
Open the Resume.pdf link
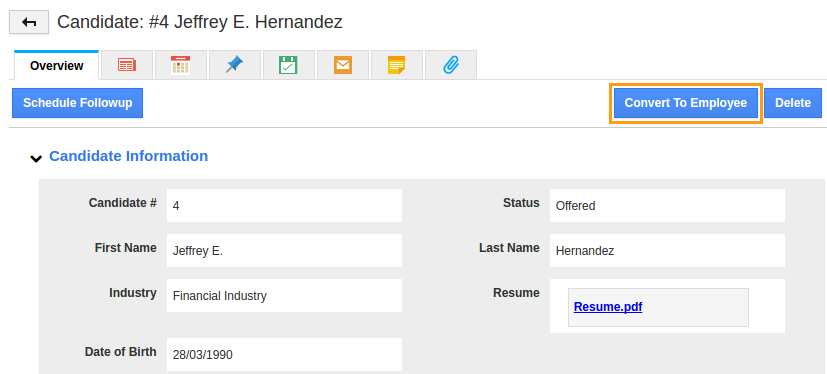(608, 307)
